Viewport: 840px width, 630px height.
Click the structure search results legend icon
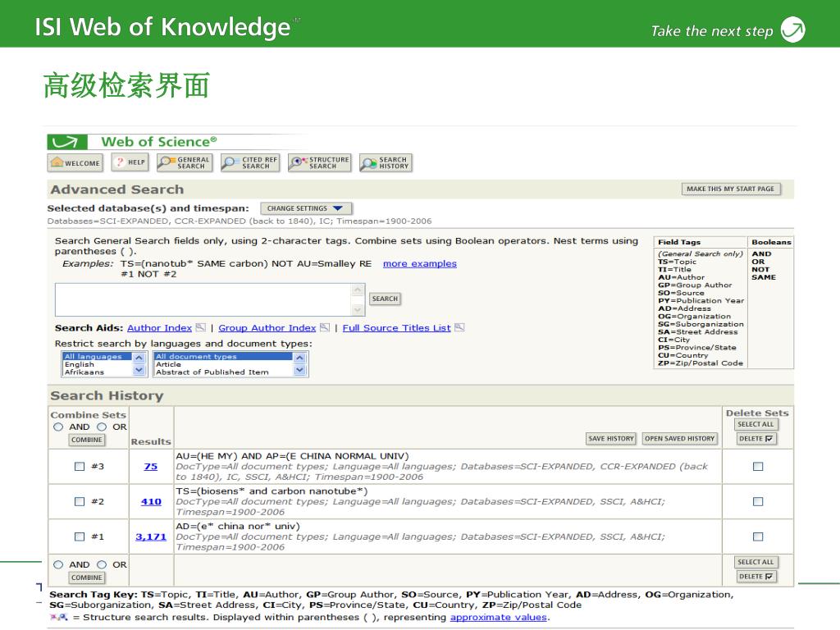[x=59, y=617]
